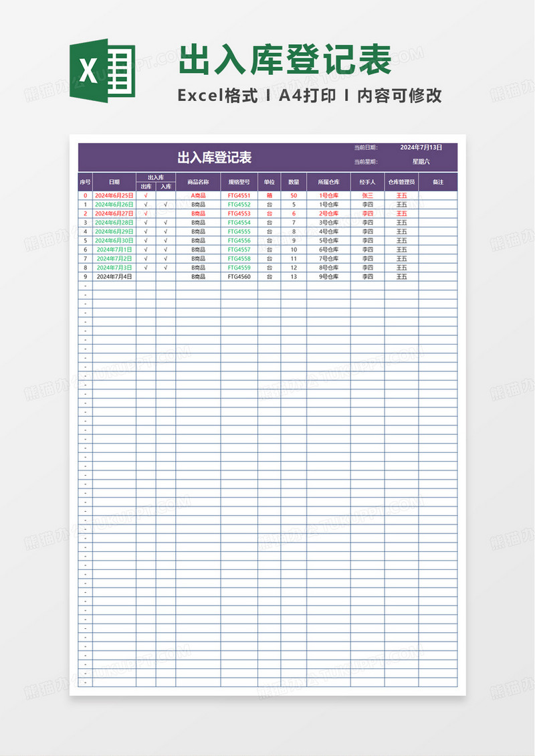Screen dimensions: 535x756
Task: Click the A商品 product name cell
Action: (198, 196)
